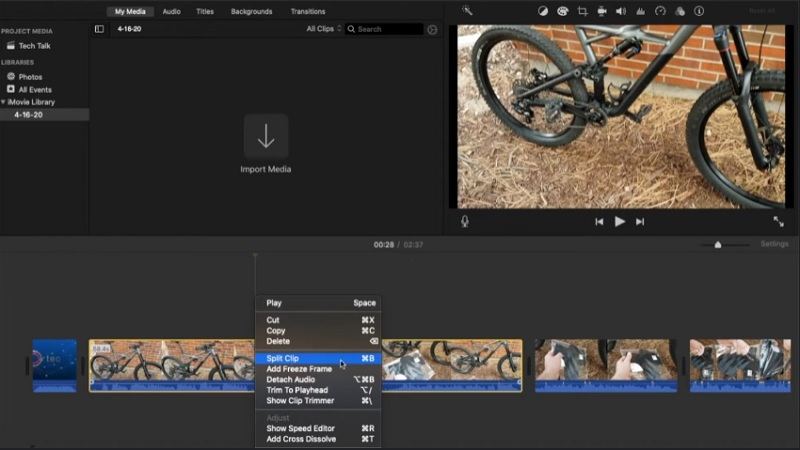This screenshot has height=450, width=800.
Task: Open timeline Settings
Action: (774, 244)
